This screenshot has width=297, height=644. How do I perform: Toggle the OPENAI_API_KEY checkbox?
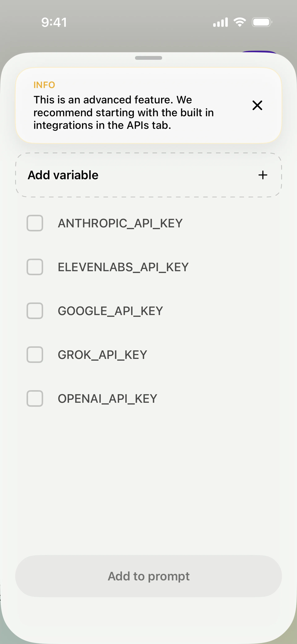click(x=35, y=398)
